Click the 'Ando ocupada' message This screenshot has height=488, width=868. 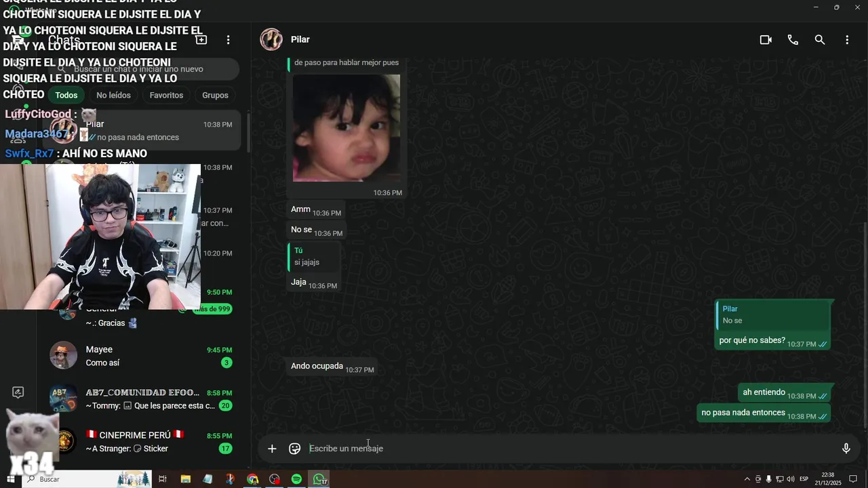(332, 367)
